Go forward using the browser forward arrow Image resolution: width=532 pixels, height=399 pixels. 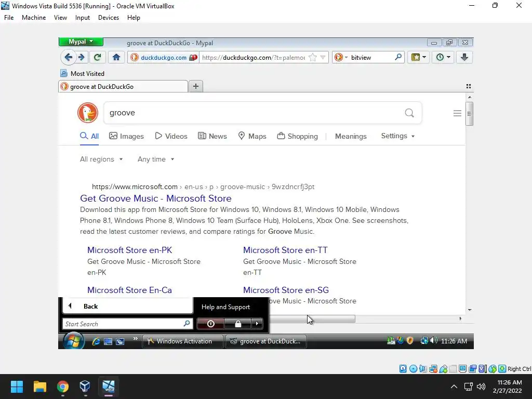[x=82, y=57]
